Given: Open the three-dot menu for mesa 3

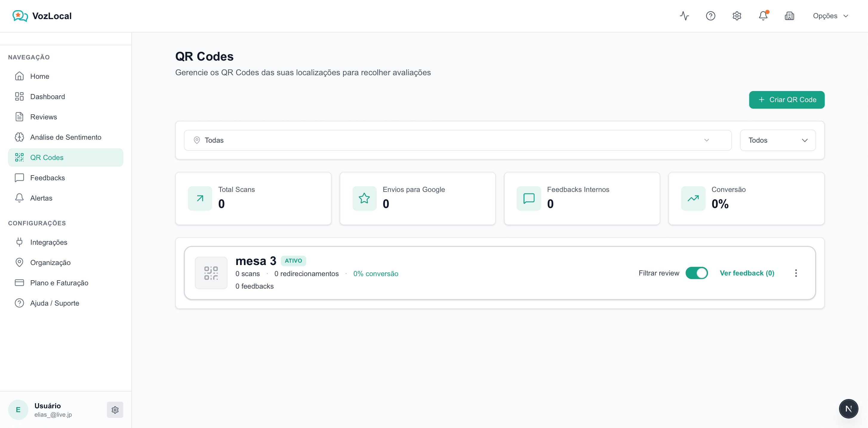Looking at the screenshot, I should [x=796, y=273].
